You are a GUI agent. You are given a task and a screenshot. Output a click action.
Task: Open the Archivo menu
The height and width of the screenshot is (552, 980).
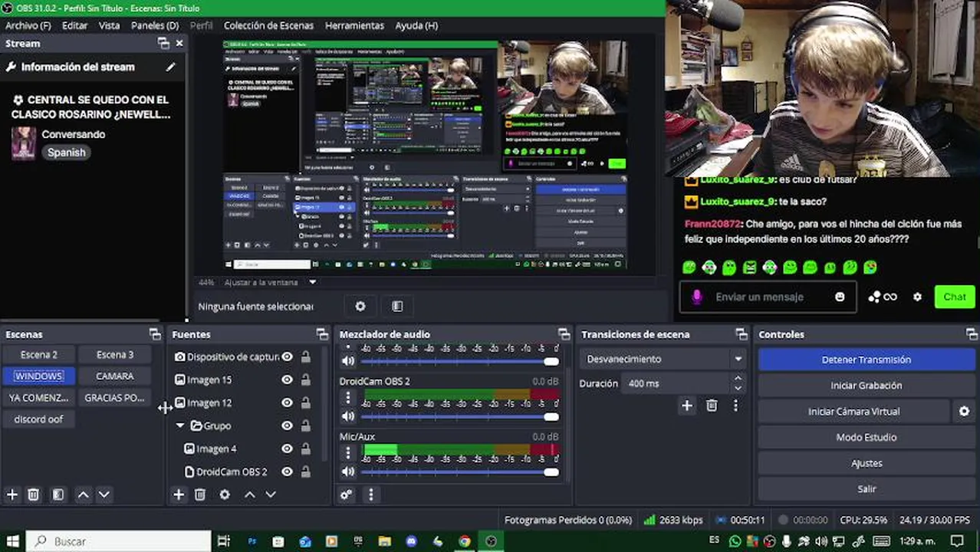click(28, 25)
